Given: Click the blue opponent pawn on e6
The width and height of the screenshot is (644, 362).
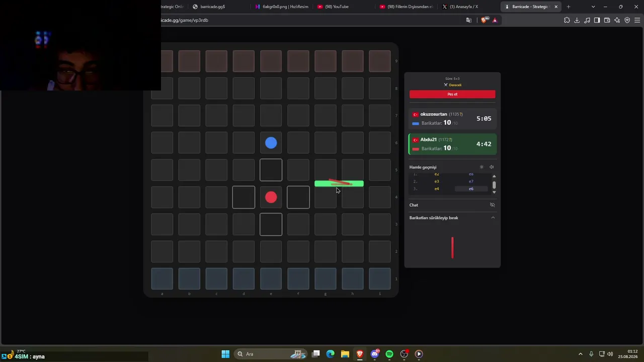Looking at the screenshot, I should [271, 143].
